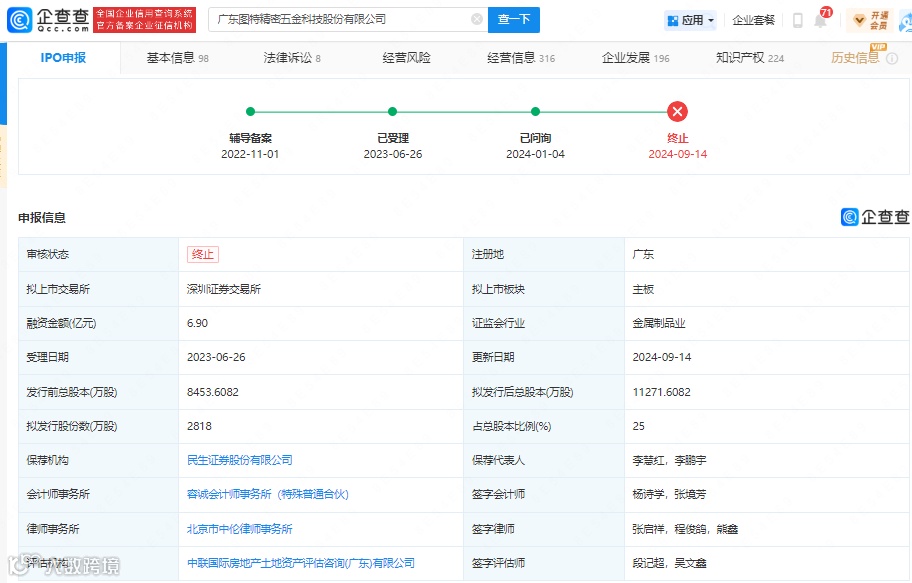Open 民生证券股份有限公司 sponsor link

[x=240, y=460]
